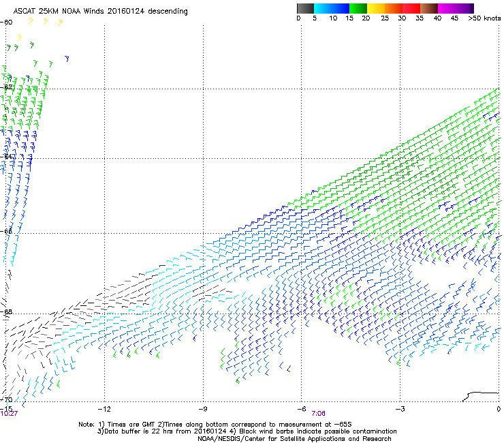Click the legend label '25'
This screenshot has width=504, height=443.
pos(385,18)
